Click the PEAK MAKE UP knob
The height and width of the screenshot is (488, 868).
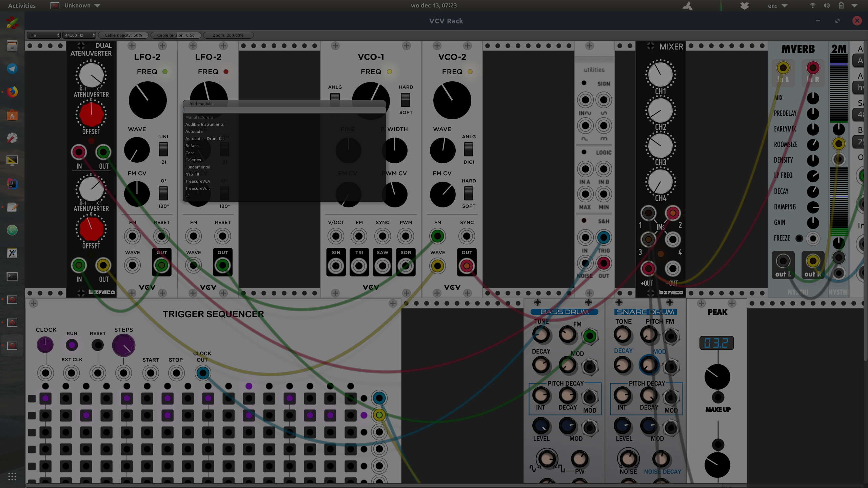(717, 377)
